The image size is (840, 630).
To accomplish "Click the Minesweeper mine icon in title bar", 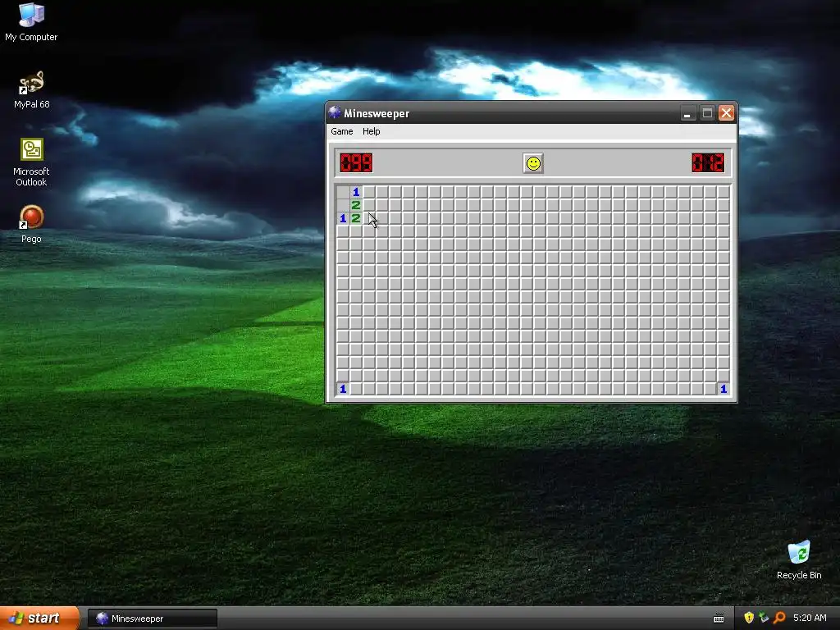I will (335, 112).
